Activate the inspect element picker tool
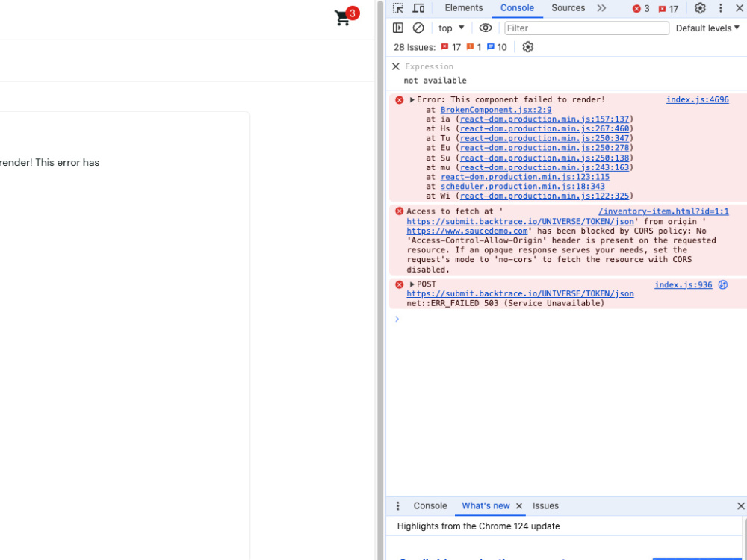This screenshot has height=560, width=747. (398, 8)
